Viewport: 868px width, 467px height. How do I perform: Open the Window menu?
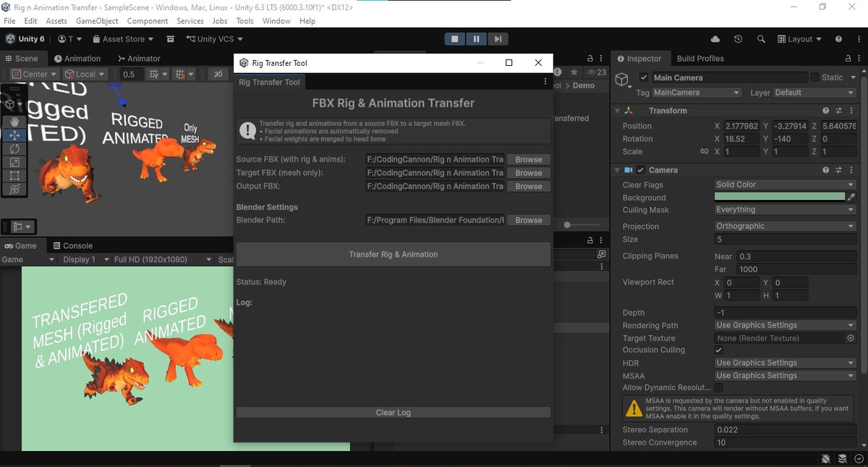pyautogui.click(x=276, y=21)
